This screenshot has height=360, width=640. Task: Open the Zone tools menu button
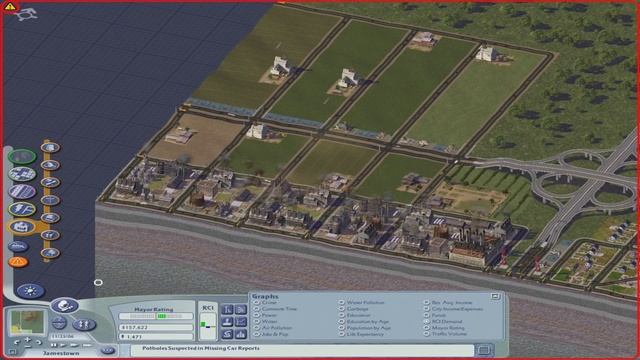click(22, 174)
